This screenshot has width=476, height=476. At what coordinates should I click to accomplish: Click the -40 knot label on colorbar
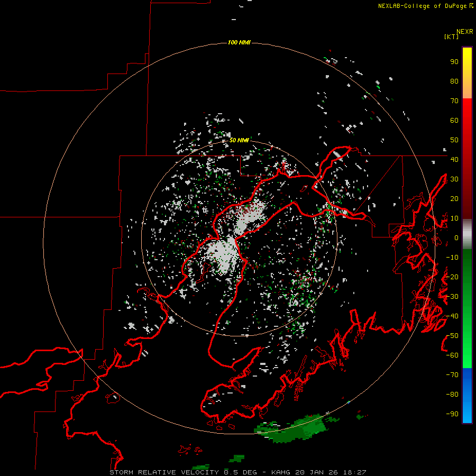tap(452, 316)
